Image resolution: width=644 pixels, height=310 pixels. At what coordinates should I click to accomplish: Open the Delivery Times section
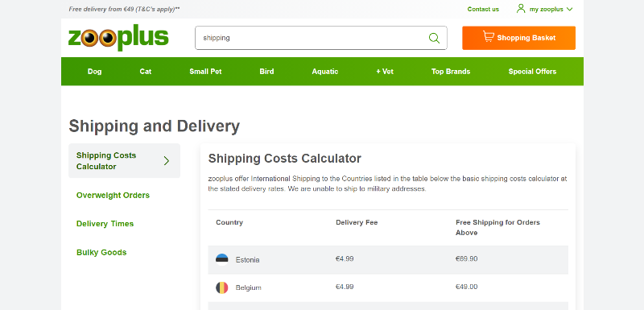tap(105, 224)
